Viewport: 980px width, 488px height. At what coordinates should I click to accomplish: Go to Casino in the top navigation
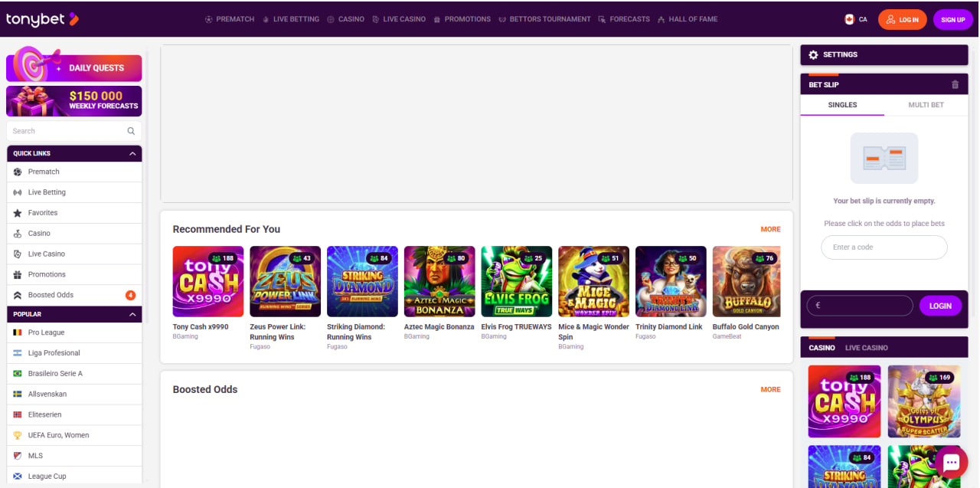[x=345, y=19]
